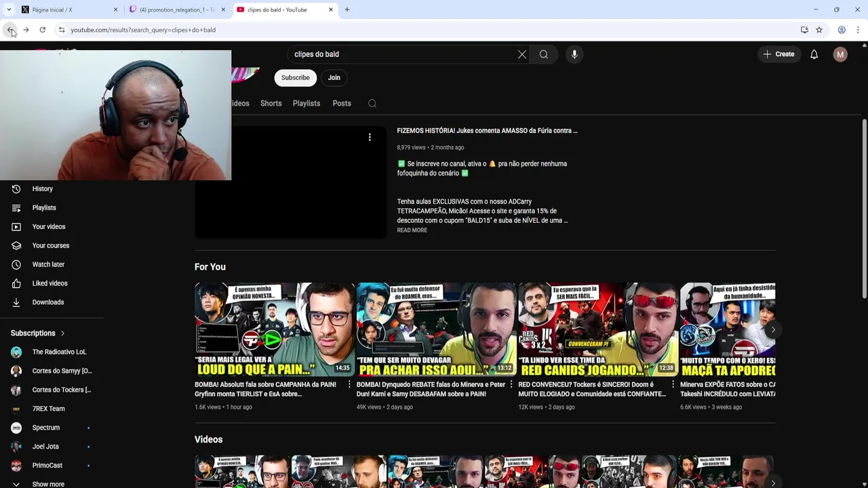Start voice search with the microphone icon

point(574,54)
